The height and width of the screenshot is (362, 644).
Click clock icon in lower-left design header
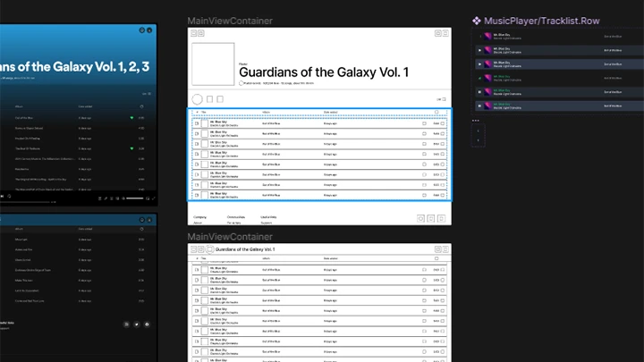(x=141, y=229)
